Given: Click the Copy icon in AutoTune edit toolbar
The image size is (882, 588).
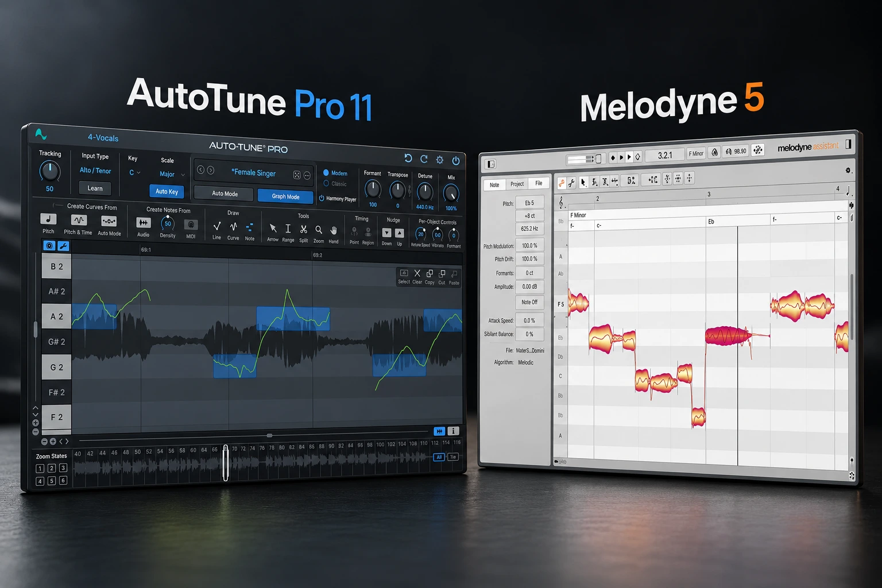Looking at the screenshot, I should pyautogui.click(x=430, y=273).
